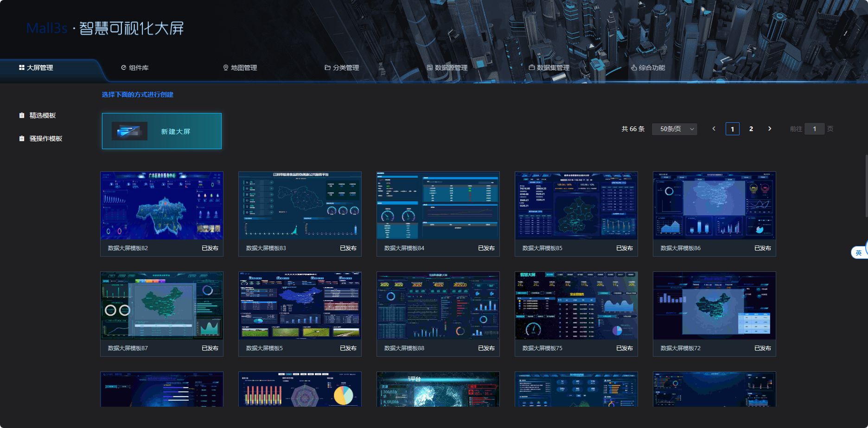Click the 新建大屏 button
This screenshot has height=428, width=868.
click(x=162, y=131)
